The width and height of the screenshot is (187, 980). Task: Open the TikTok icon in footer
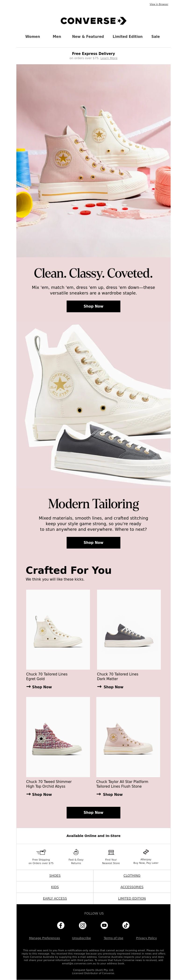(126, 925)
